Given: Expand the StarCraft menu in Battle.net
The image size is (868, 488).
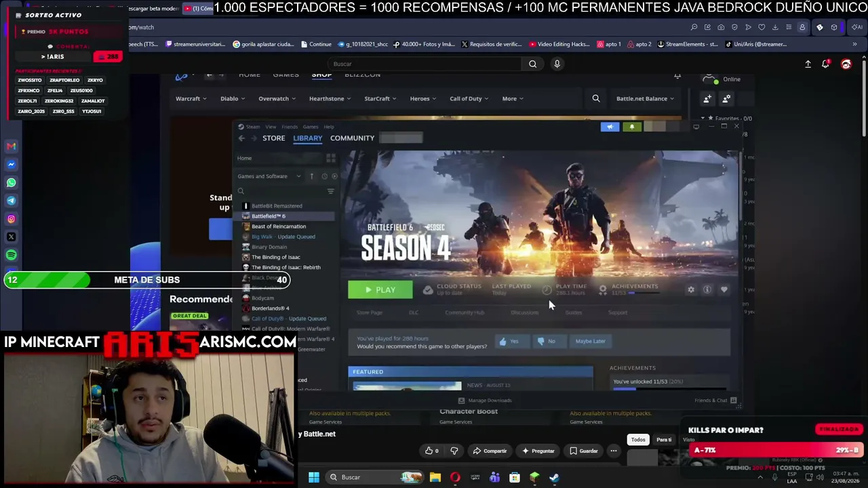Looking at the screenshot, I should coord(380,99).
